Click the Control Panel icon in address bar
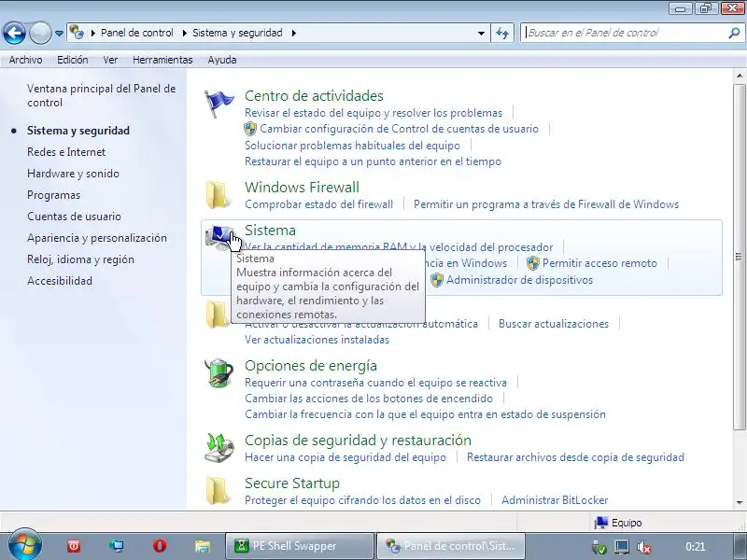 [x=77, y=33]
